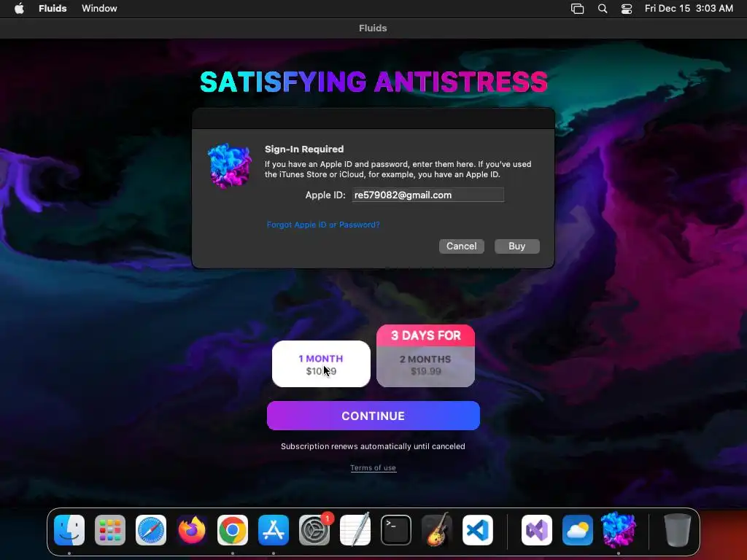Open Visual Studio Code from the Dock
The image size is (747, 560).
[478, 529]
